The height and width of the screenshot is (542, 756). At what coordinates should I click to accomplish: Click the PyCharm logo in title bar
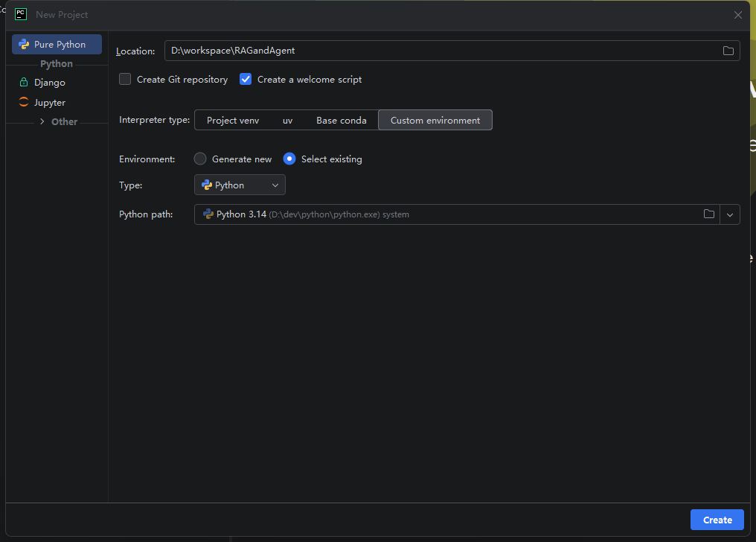click(21, 14)
